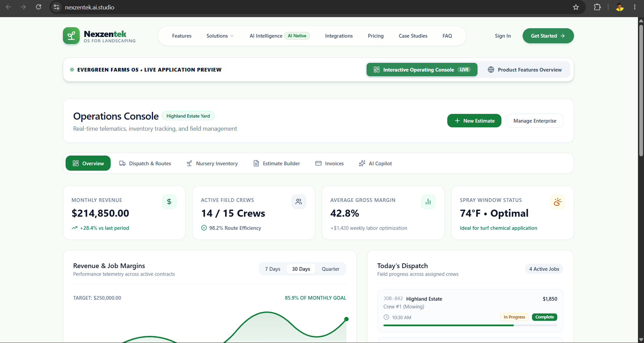Open the AI Intelligence nav link

click(x=280, y=36)
